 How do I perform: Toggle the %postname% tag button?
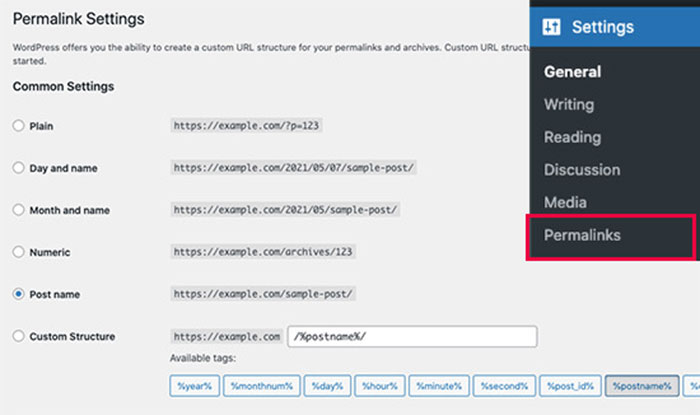[640, 385]
